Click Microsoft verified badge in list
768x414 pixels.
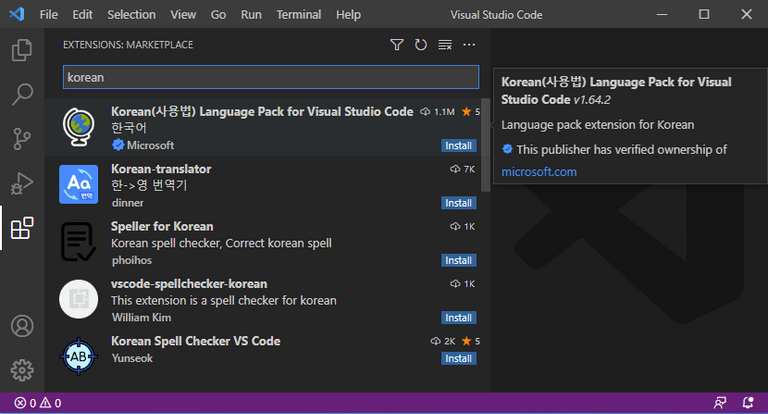point(118,145)
